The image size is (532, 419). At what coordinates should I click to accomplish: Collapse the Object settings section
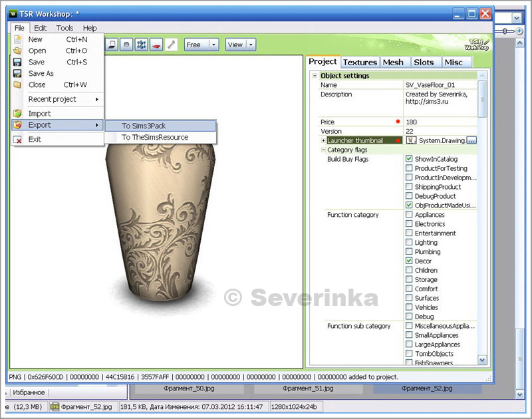click(315, 76)
